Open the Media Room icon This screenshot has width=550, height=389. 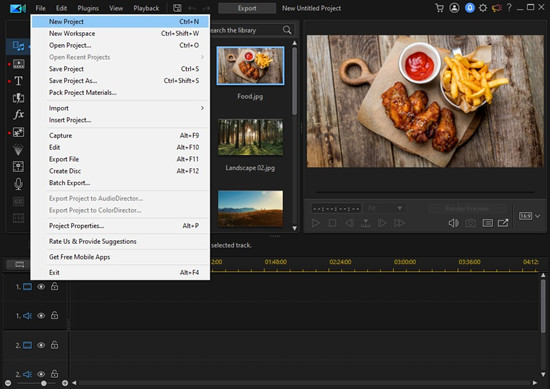[18, 46]
